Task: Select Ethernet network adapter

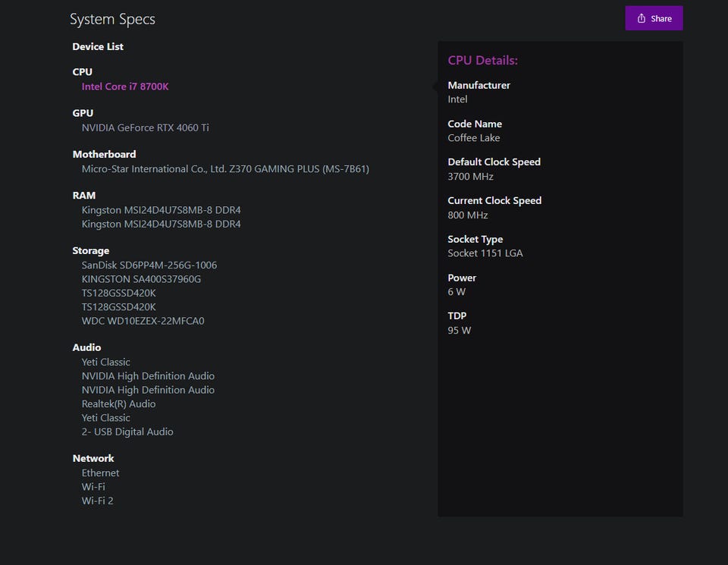Action: (100, 472)
